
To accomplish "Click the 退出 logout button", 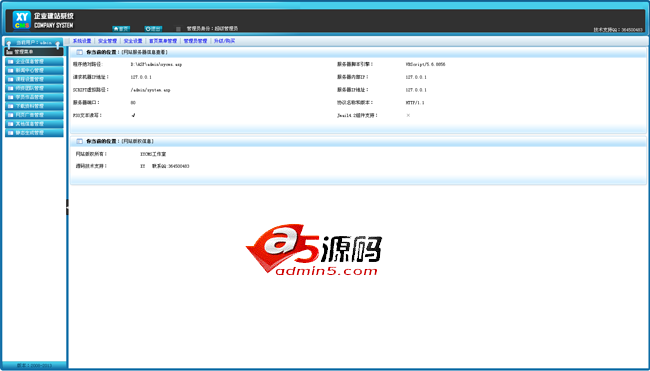I will [153, 29].
